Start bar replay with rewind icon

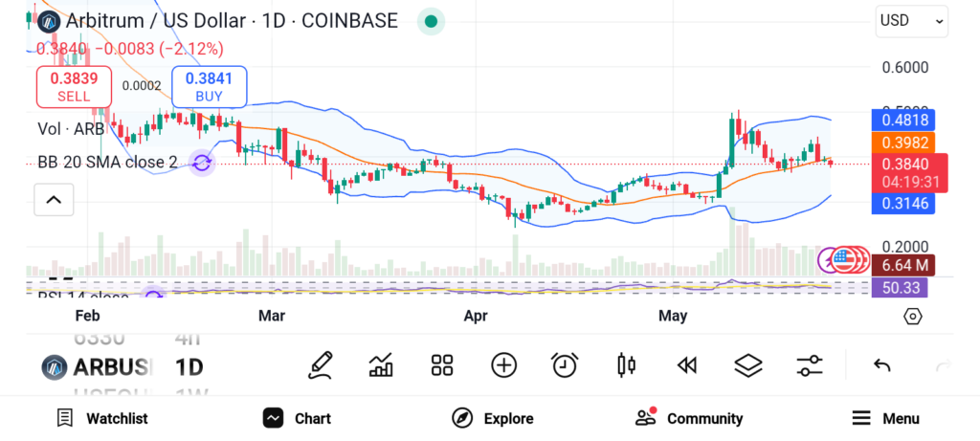point(687,365)
